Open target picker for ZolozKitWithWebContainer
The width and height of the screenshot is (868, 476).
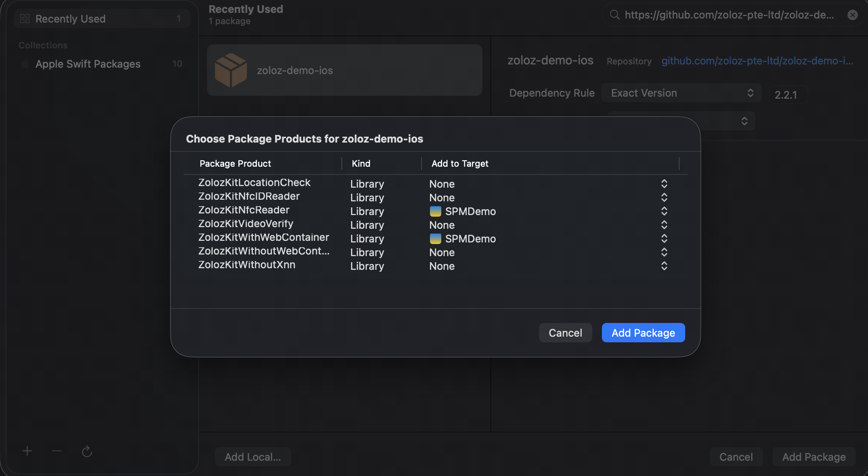tap(664, 238)
